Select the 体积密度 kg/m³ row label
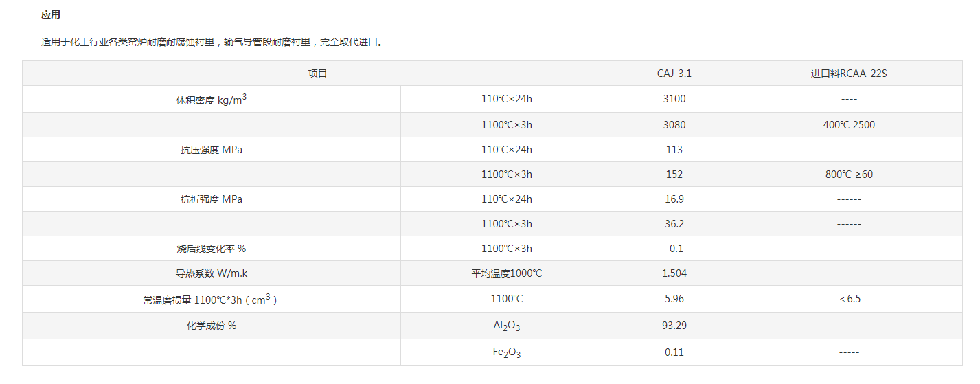 click(x=212, y=99)
